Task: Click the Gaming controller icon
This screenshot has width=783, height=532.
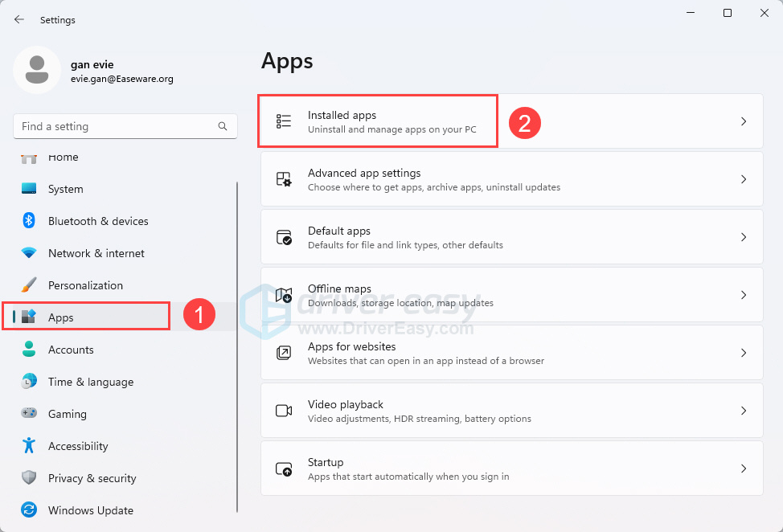Action: coord(29,414)
